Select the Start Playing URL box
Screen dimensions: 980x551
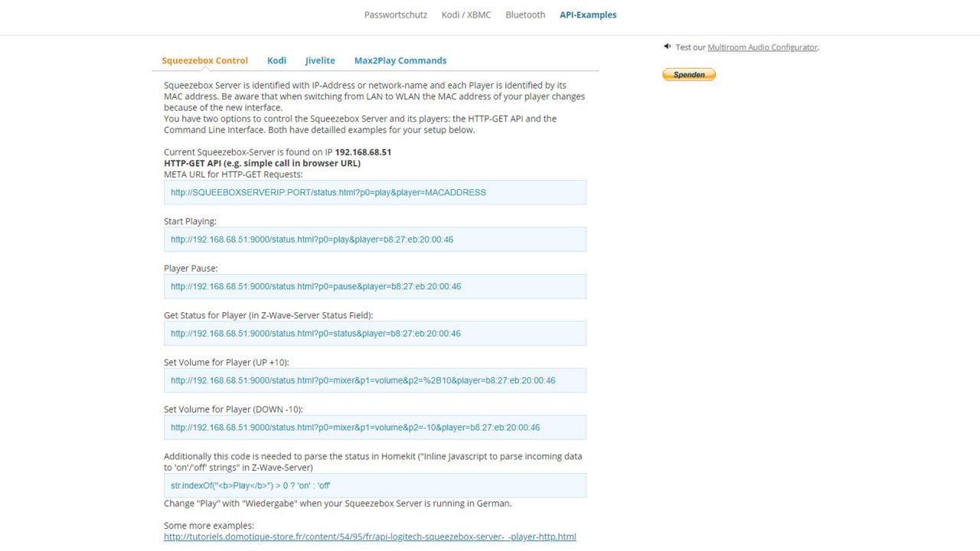[374, 240]
